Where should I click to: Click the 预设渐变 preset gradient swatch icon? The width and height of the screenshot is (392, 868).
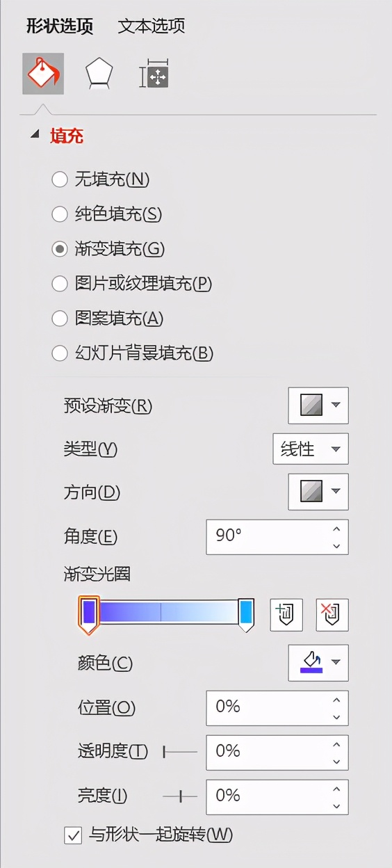[x=311, y=405]
